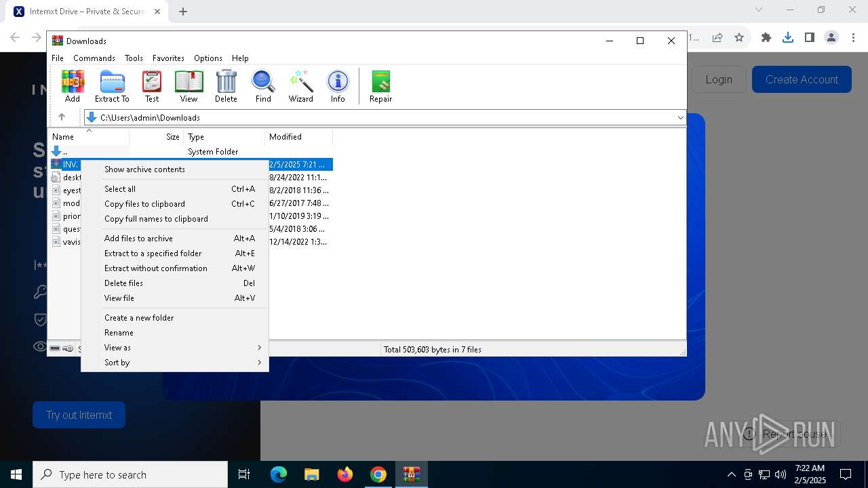Open Chrome profile avatar icon
The height and width of the screenshot is (488, 868).
(x=831, y=38)
